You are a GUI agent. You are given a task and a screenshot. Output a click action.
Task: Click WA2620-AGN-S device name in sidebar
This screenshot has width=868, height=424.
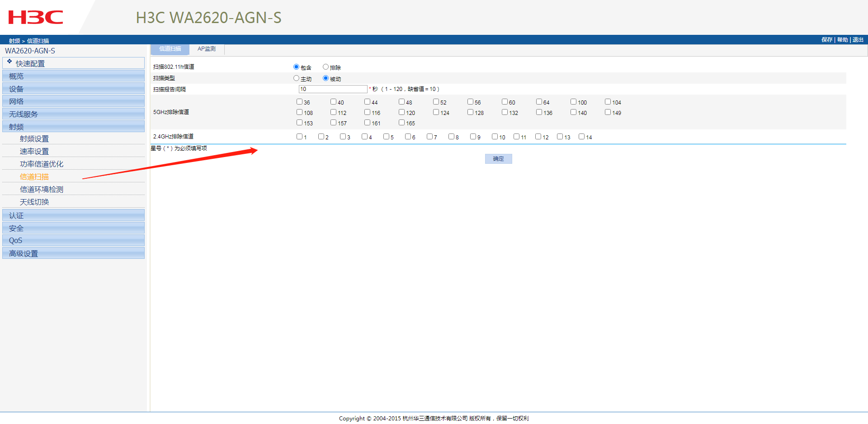coord(30,51)
